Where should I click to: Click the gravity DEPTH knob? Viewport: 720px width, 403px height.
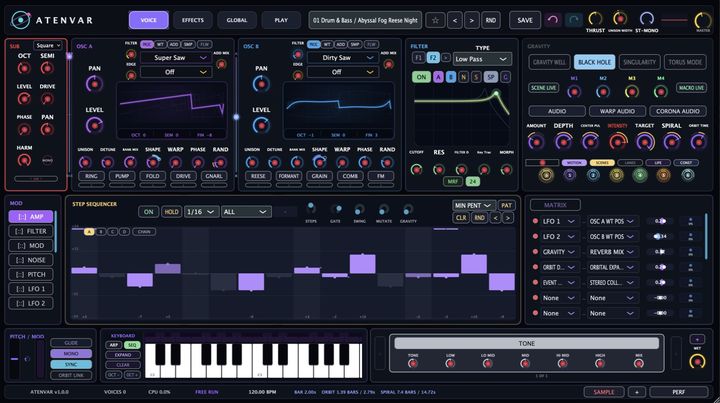(563, 142)
